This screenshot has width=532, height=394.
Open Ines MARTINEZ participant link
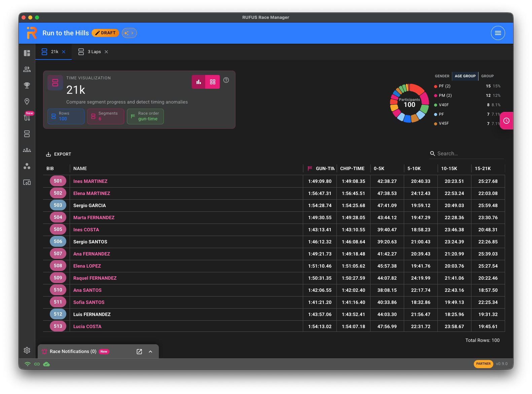(x=91, y=181)
